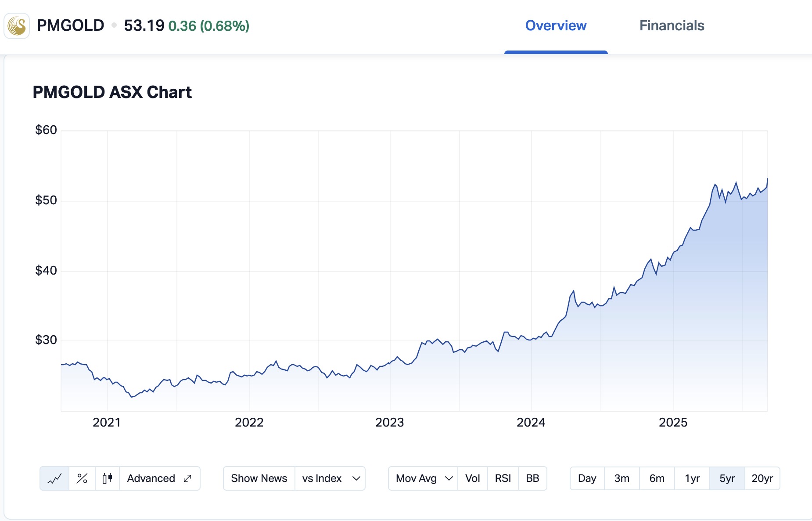Toggle the Vol indicator
The height and width of the screenshot is (521, 812).
click(472, 478)
